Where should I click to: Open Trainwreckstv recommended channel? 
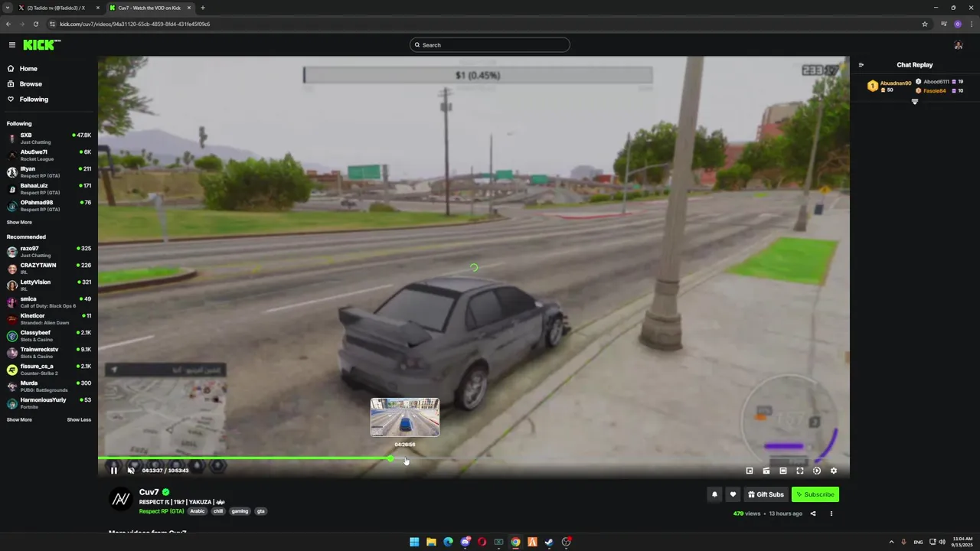point(49,353)
